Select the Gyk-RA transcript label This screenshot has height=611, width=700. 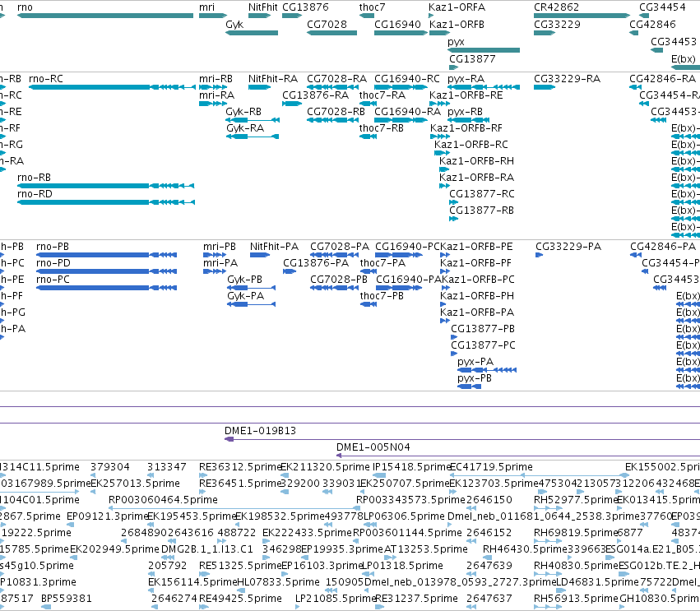point(245,128)
